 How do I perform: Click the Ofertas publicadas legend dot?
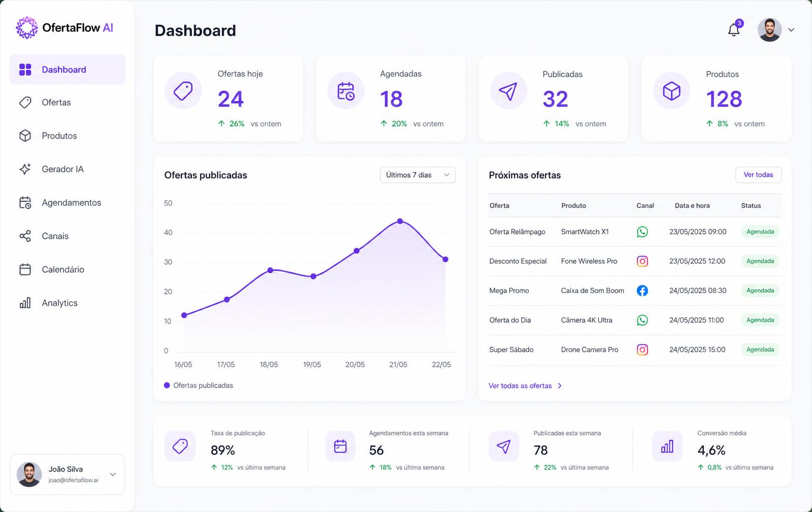[167, 386]
